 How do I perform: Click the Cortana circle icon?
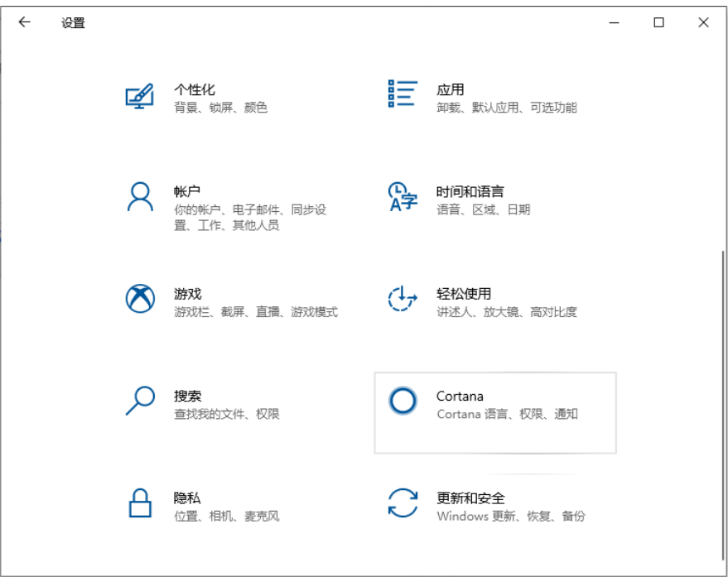point(403,401)
